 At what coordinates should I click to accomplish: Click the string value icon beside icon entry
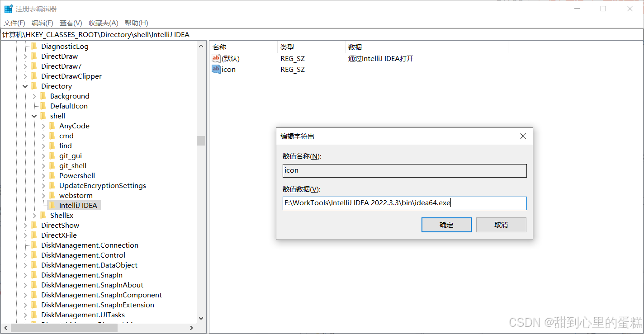point(216,69)
